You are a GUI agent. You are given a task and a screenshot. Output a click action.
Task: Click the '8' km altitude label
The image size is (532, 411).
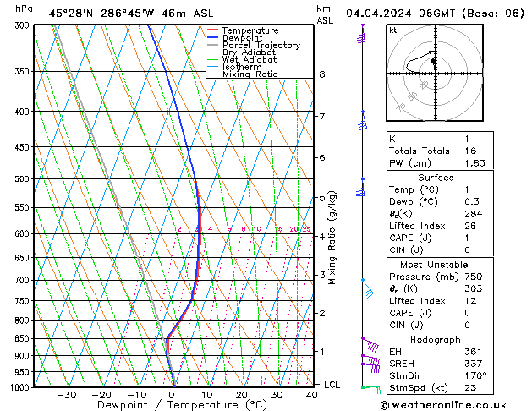(x=322, y=74)
